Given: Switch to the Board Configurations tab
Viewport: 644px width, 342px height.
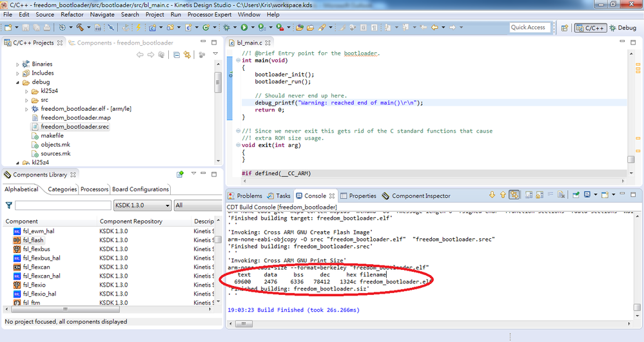Looking at the screenshot, I should pyautogui.click(x=141, y=189).
